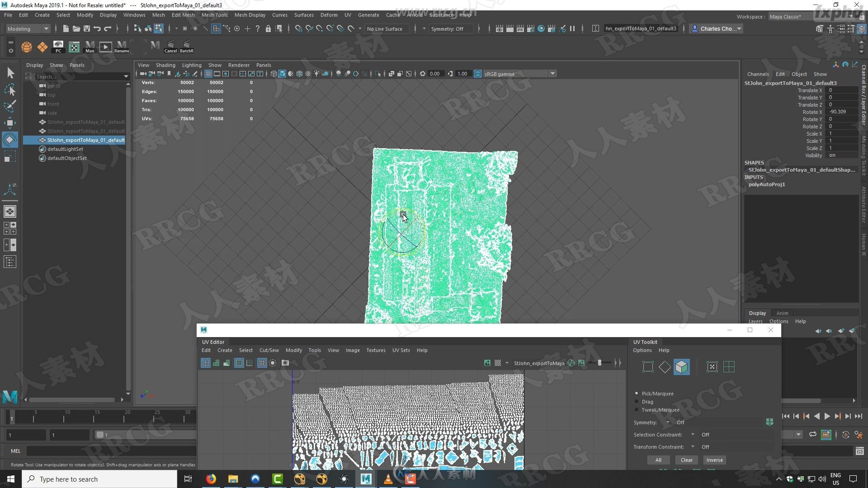Open the UV Sets menu in UV Editor

pyautogui.click(x=401, y=350)
